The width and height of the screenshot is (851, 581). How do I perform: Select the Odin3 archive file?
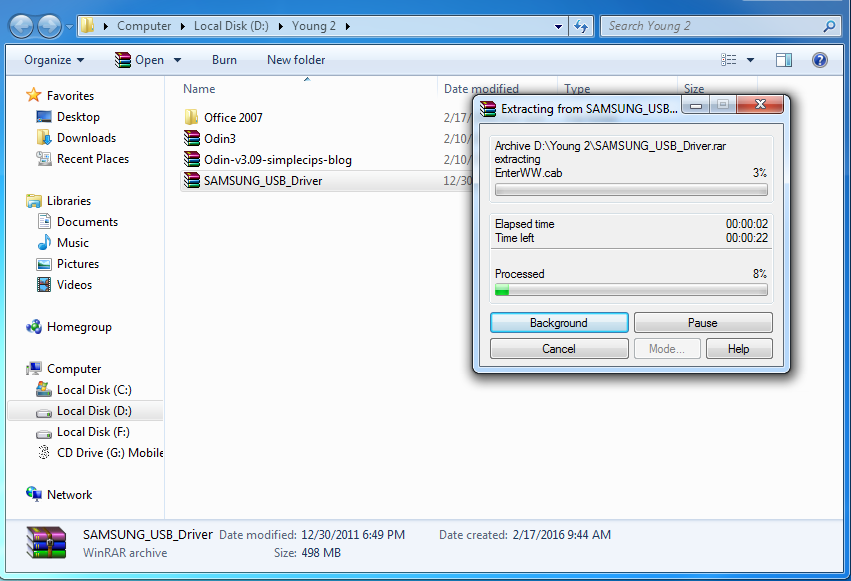pyautogui.click(x=219, y=138)
